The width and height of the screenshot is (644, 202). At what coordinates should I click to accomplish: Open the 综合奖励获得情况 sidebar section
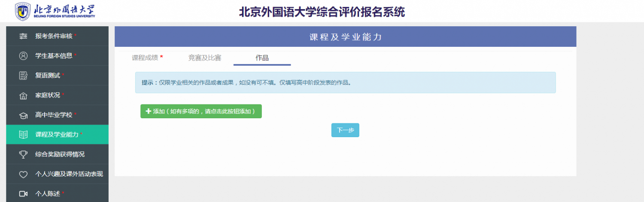57,154
